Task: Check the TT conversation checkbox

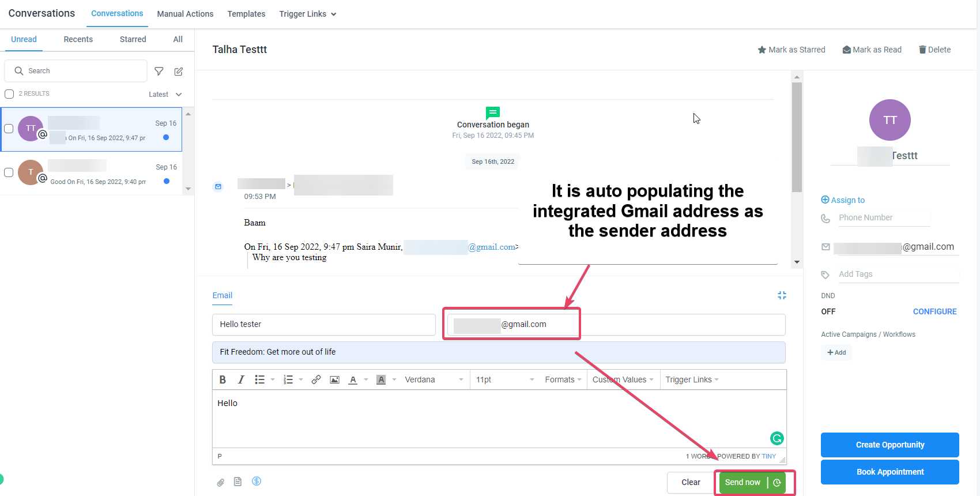Action: click(x=9, y=129)
